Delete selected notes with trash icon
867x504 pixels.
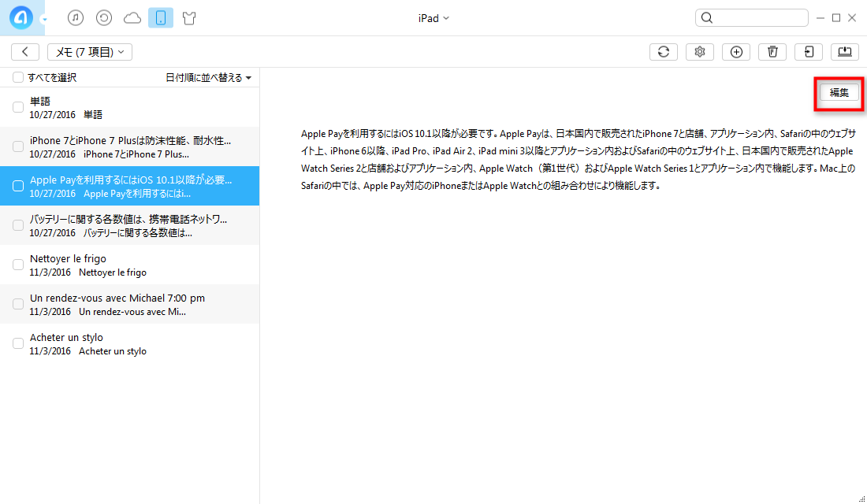[x=772, y=52]
